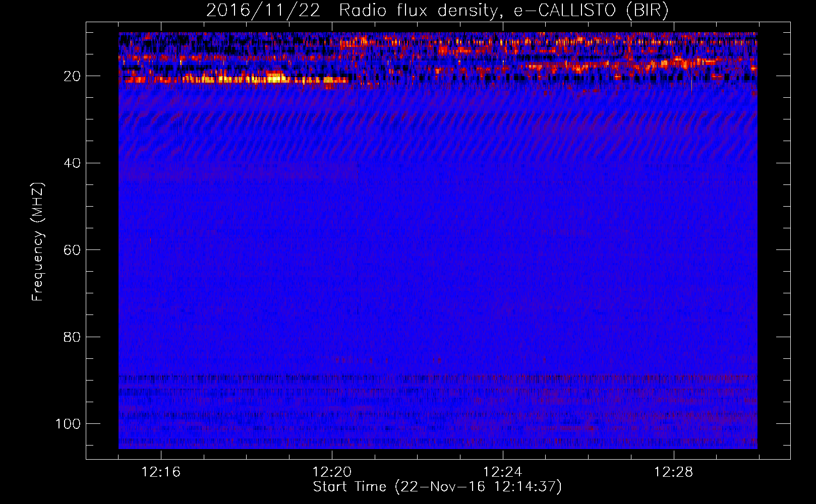The image size is (816, 504).
Task: Click the "Frequency (MHZ)" axis label
Action: [38, 242]
